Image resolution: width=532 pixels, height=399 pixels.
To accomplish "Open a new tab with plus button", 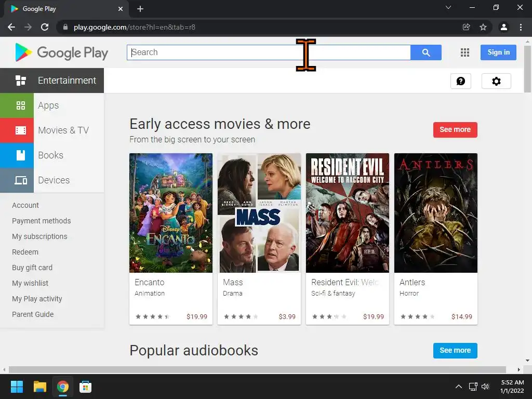I will pos(140,9).
